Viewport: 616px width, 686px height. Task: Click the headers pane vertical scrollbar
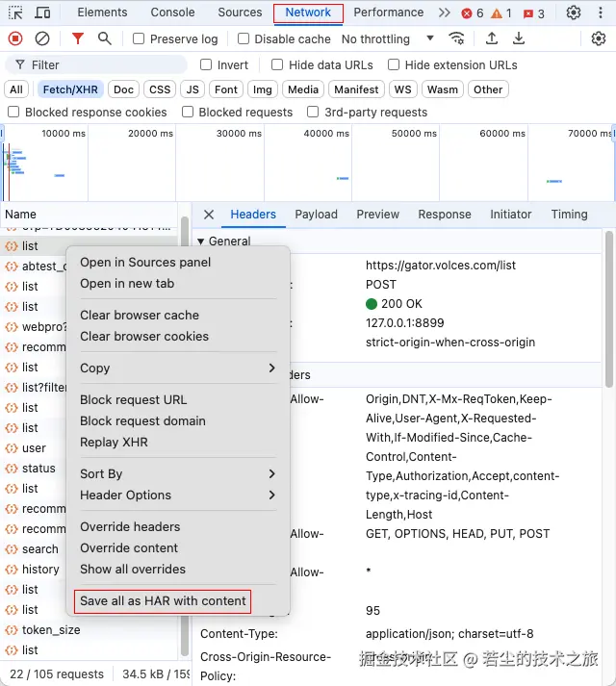click(x=609, y=310)
